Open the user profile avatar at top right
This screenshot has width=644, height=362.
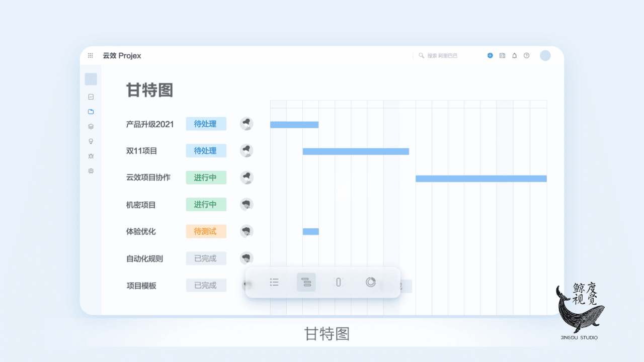point(545,56)
